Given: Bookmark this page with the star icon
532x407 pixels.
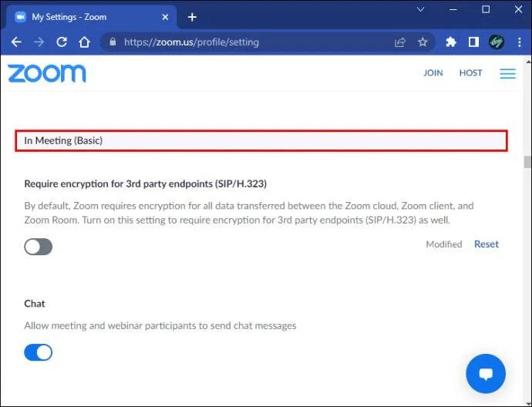Looking at the screenshot, I should (x=423, y=42).
